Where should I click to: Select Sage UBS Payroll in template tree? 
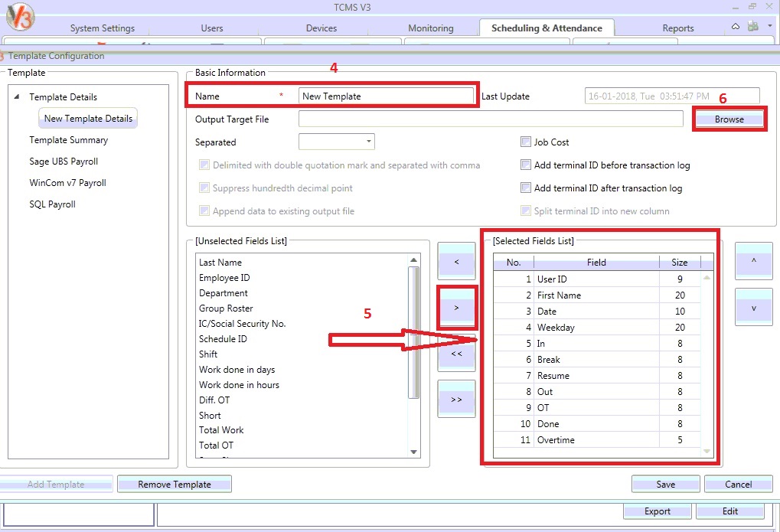point(64,162)
